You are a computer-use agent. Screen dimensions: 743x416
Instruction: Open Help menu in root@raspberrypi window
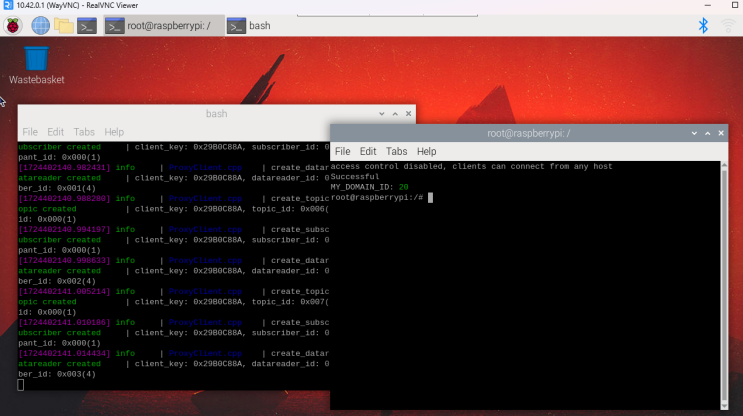click(x=426, y=151)
